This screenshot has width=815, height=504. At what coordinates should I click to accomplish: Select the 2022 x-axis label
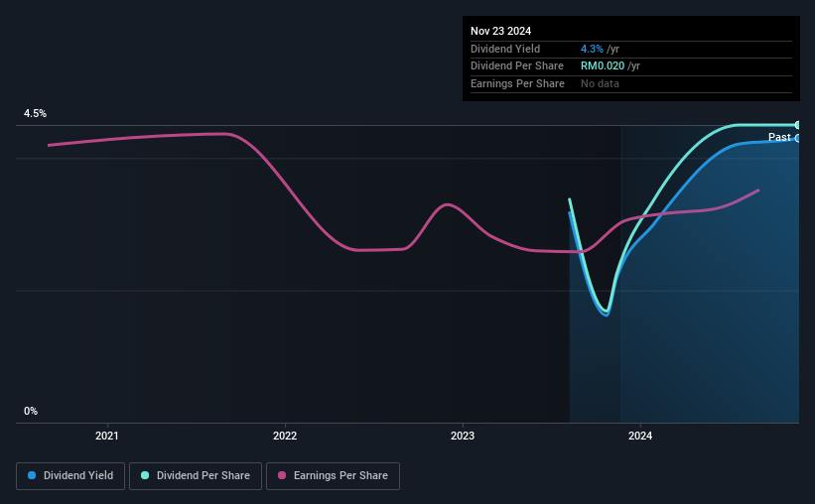[x=285, y=436]
